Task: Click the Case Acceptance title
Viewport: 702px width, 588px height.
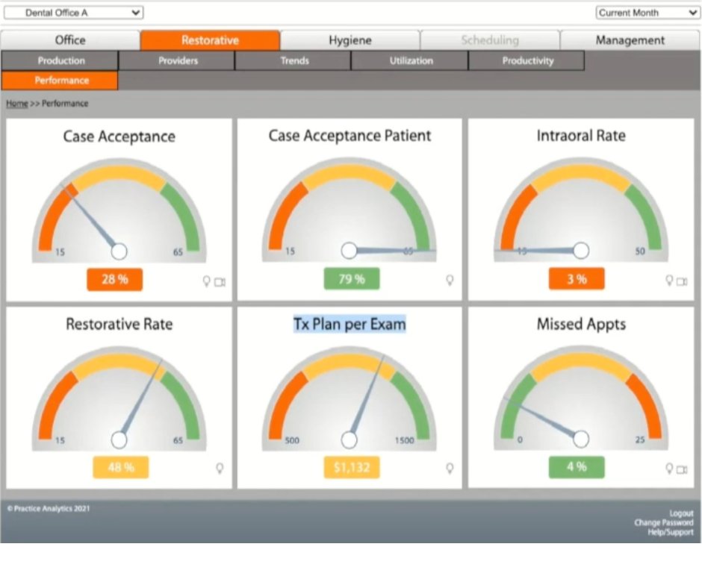Action: 119,137
